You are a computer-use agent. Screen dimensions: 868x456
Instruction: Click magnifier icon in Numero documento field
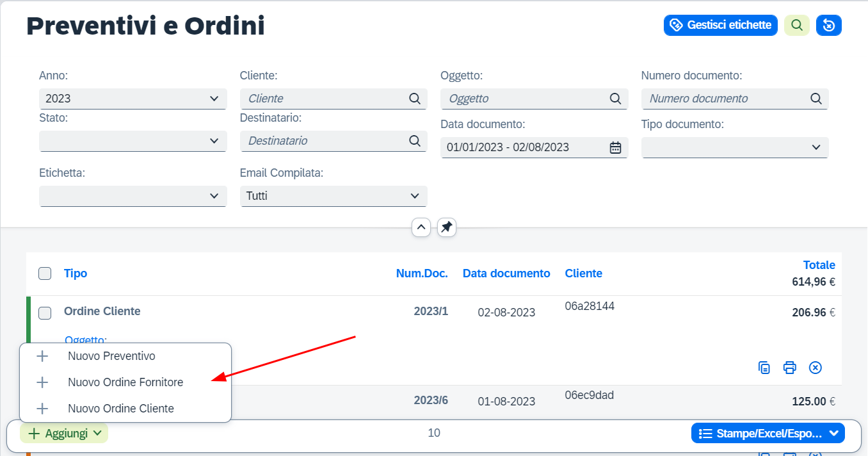(x=816, y=99)
